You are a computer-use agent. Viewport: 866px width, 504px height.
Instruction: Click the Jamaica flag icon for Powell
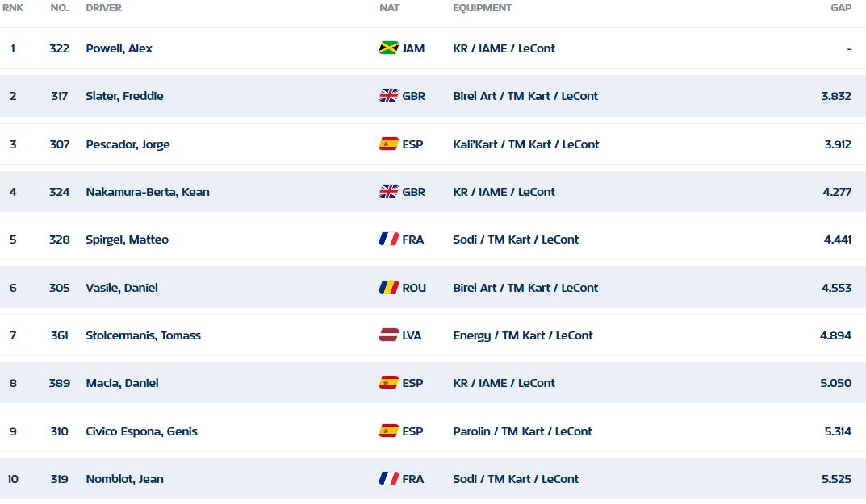point(389,48)
